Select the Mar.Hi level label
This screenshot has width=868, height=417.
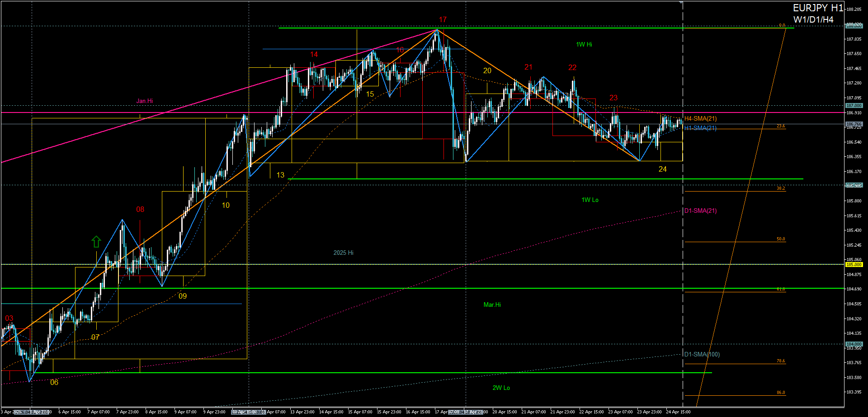(x=492, y=305)
